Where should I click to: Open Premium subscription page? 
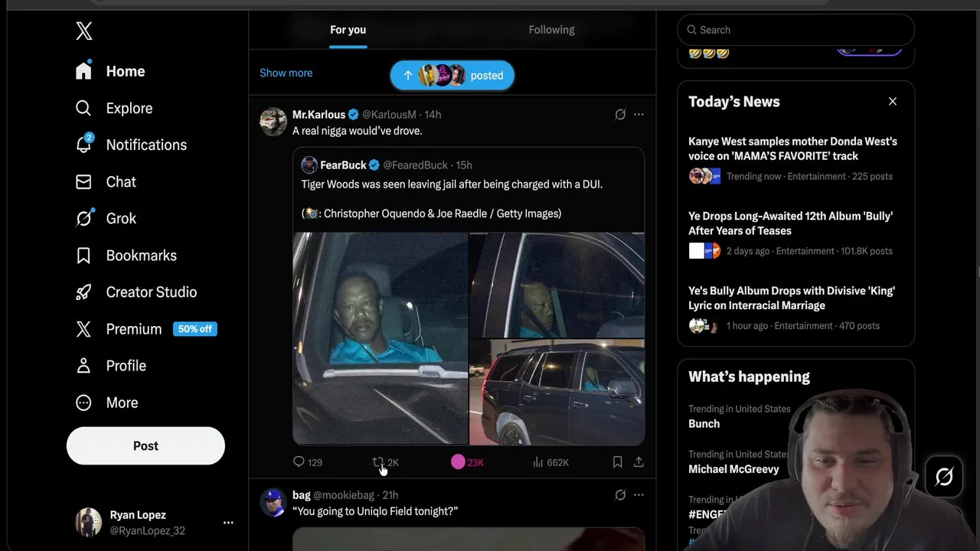coord(119,329)
